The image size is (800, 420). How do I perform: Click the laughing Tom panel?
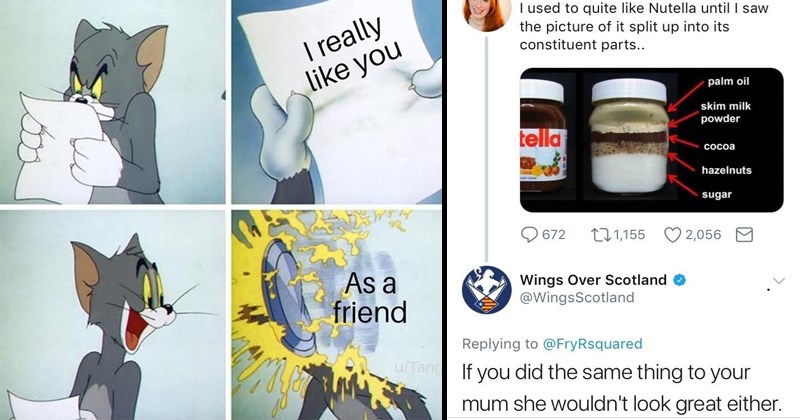click(112, 315)
